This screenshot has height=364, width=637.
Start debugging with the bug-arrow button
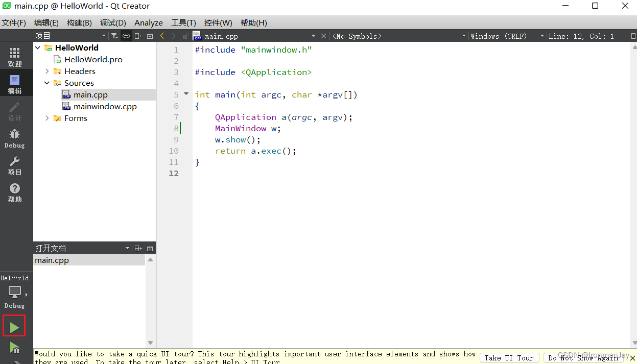click(14, 349)
